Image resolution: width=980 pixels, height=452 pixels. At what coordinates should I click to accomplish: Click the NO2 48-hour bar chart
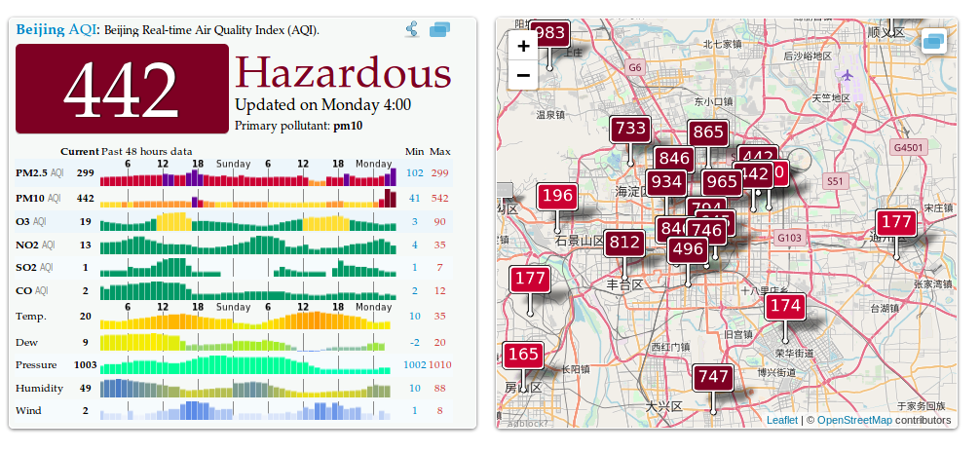click(248, 245)
